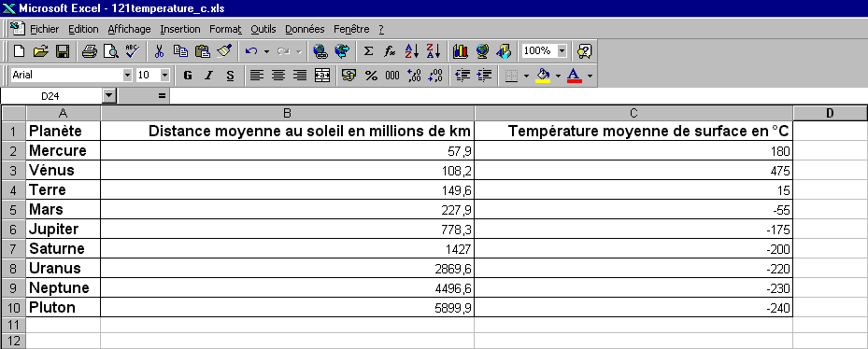
Task: Sort ascending with the A-Z icon
Action: click(412, 51)
